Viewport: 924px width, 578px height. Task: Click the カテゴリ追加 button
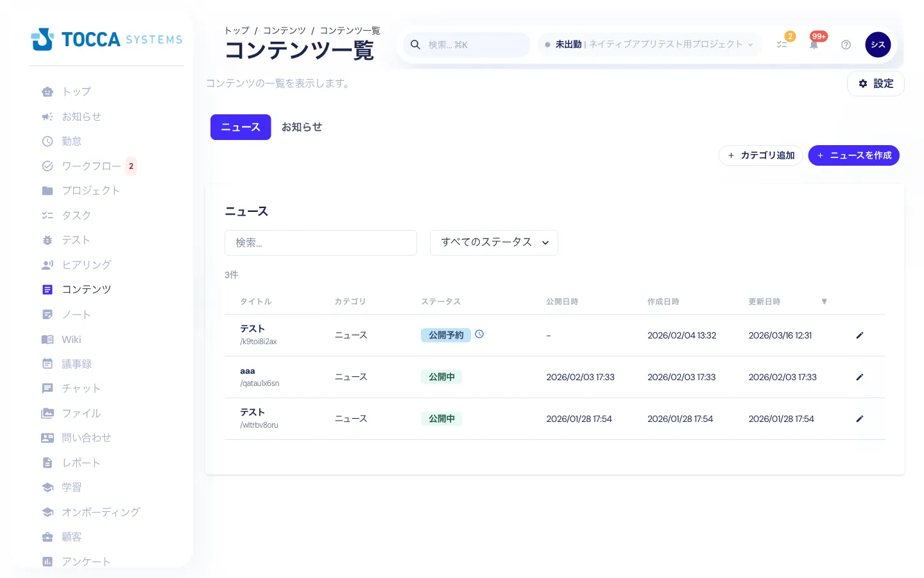pyautogui.click(x=760, y=155)
